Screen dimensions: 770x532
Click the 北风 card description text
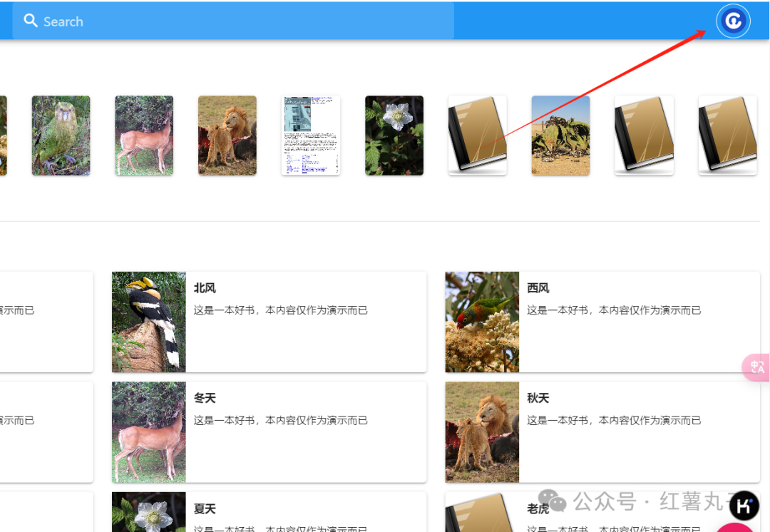point(280,310)
